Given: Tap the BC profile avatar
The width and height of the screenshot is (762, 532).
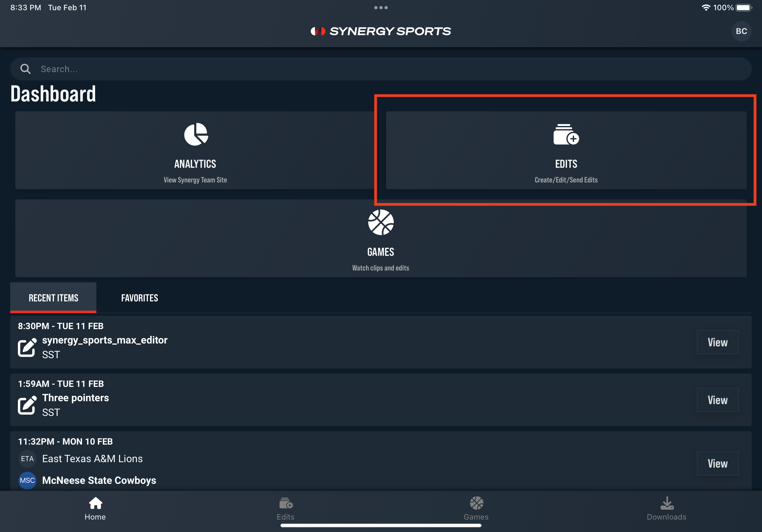Looking at the screenshot, I should pos(741,31).
